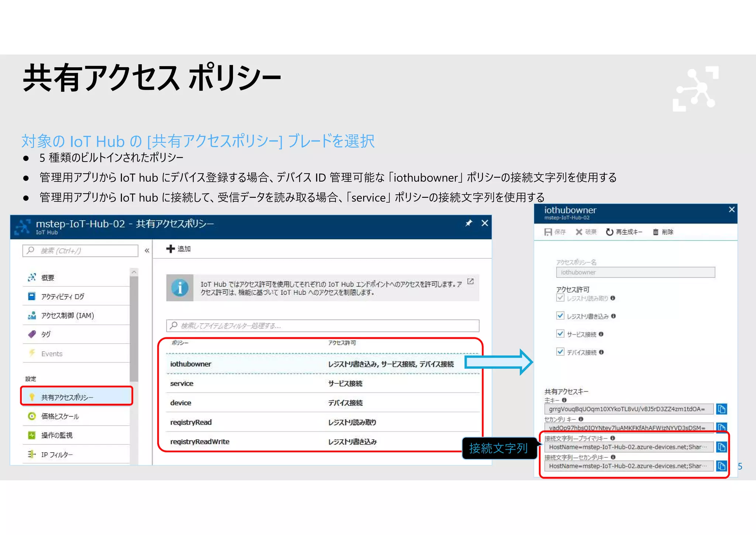The image size is (756, 535).
Task: Toggle サービス接続 checkbox
Action: click(x=560, y=334)
